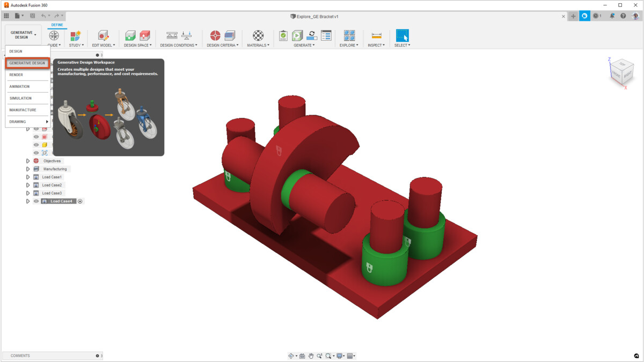The width and height of the screenshot is (644, 362).
Task: Expand the Load Case1 tree node
Action: 28,177
